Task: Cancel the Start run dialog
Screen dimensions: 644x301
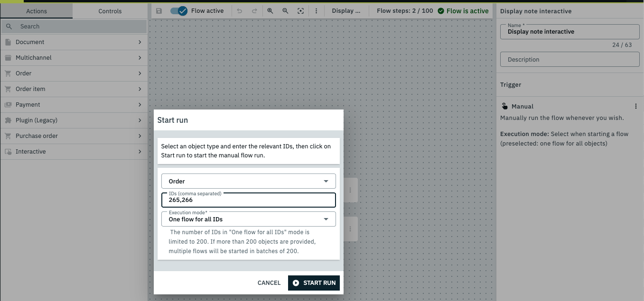Action: coord(269,283)
